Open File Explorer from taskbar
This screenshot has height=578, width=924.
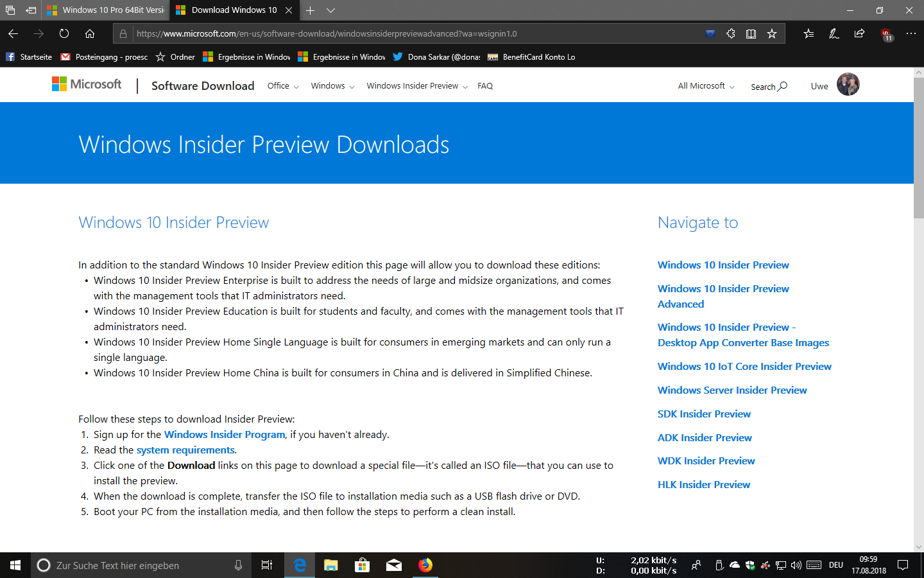330,565
